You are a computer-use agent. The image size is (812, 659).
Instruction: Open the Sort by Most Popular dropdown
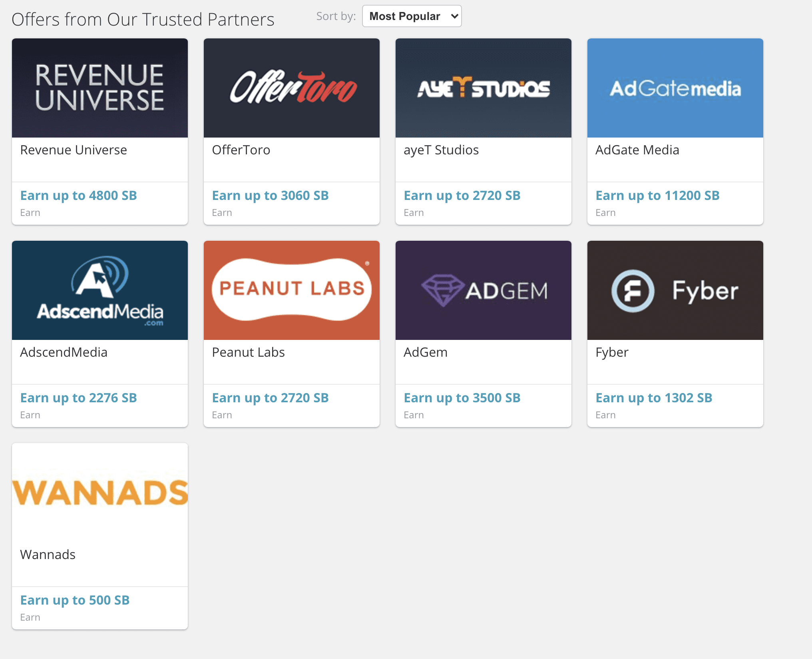[x=412, y=16]
